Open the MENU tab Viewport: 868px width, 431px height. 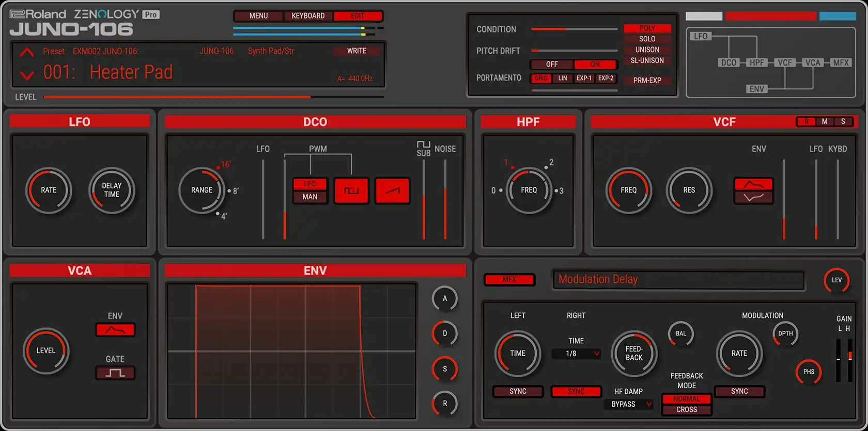[258, 16]
